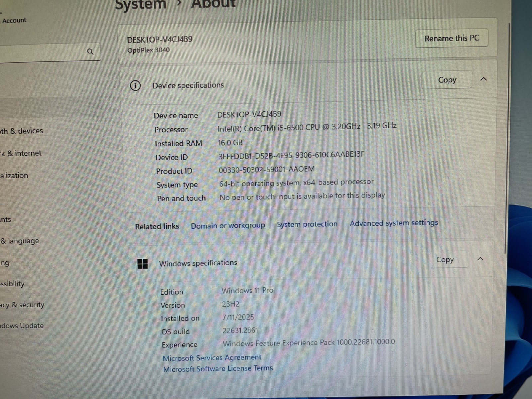The image size is (532, 399).
Task: Click the Version value 23H2
Action: tap(231, 304)
